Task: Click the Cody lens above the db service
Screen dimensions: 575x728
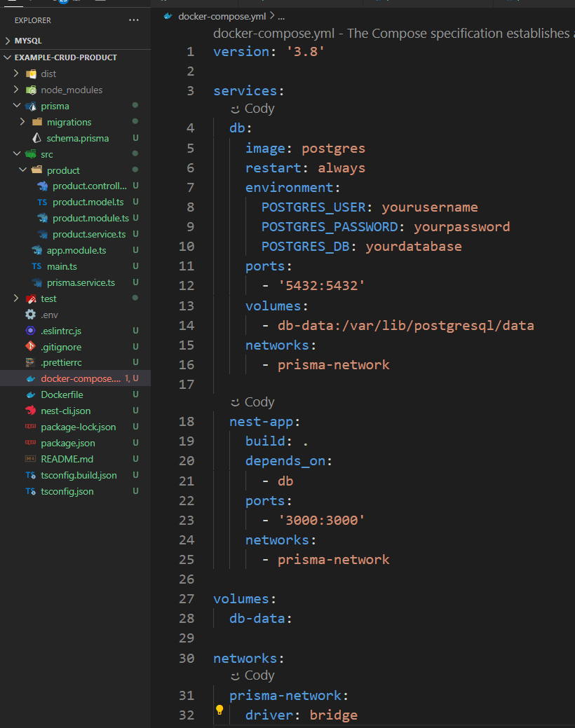Action: pos(252,108)
